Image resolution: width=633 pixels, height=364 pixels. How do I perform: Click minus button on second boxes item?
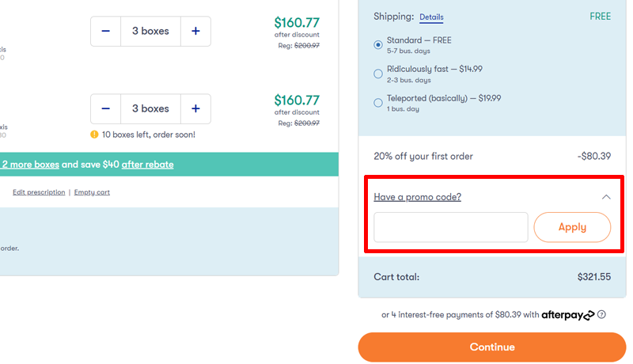coord(105,108)
